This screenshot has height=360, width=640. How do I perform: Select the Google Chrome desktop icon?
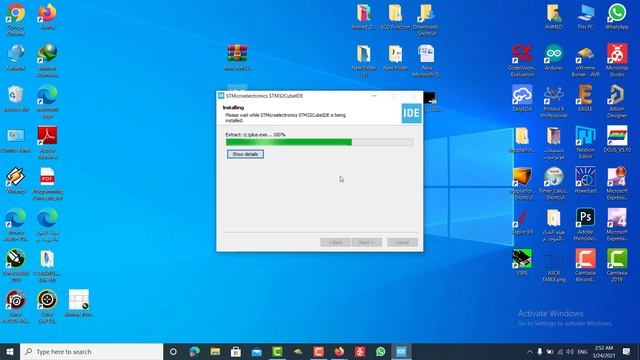click(16, 18)
